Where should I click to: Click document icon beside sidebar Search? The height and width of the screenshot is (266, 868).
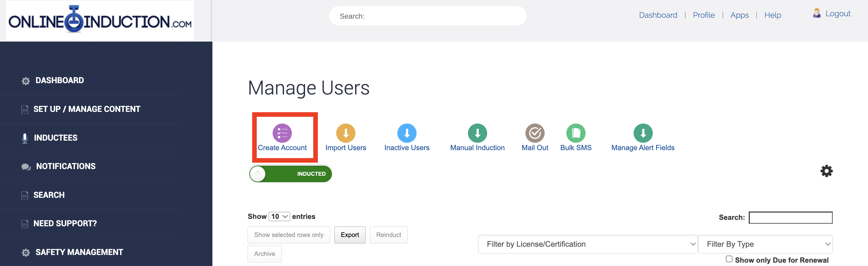click(24, 195)
